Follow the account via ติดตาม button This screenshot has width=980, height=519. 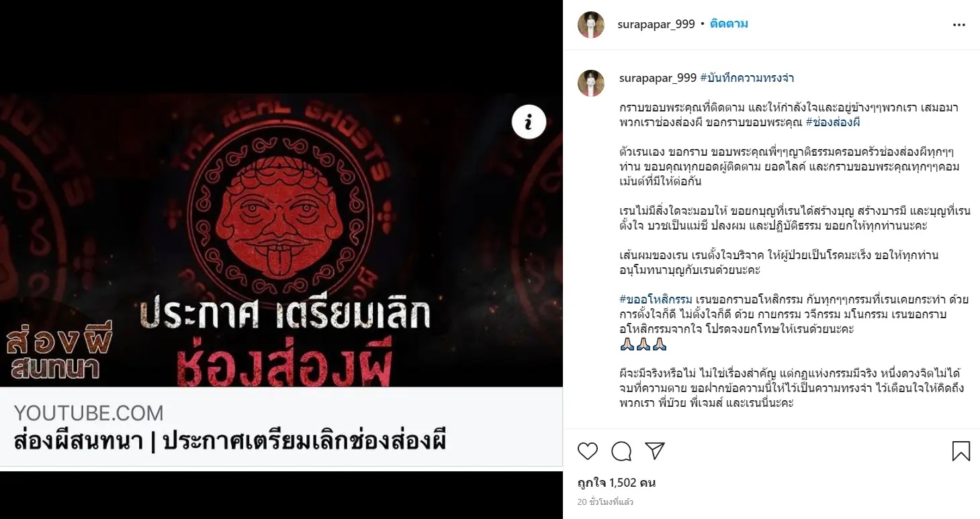tap(729, 24)
